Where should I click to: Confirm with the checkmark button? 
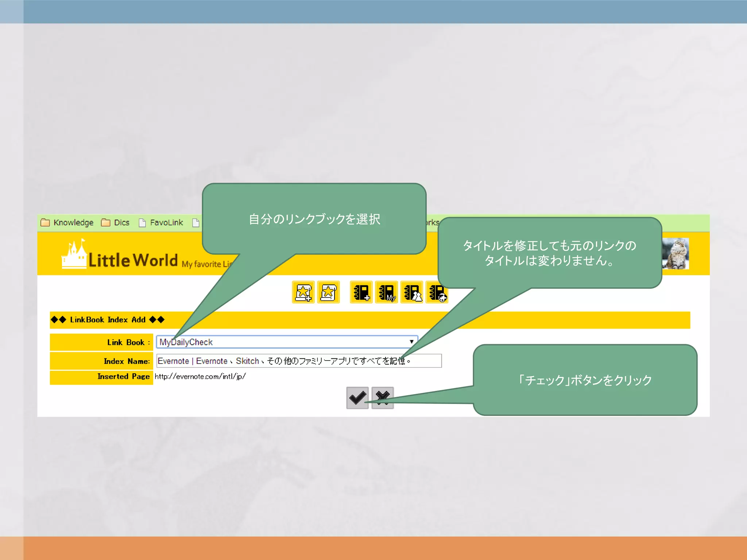(x=357, y=398)
